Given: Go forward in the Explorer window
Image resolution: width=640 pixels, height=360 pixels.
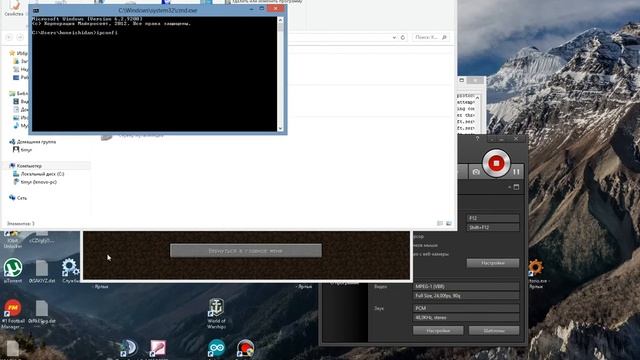Looking at the screenshot, I should [20, 37].
